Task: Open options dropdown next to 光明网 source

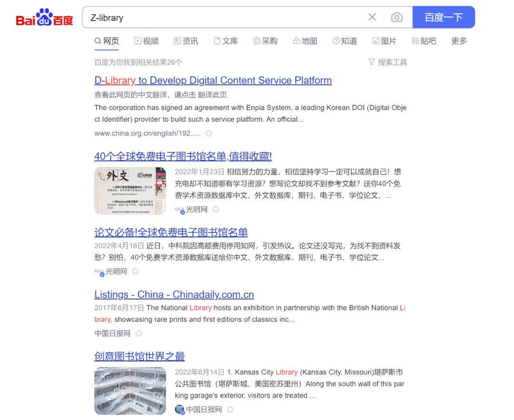Action: [216, 209]
